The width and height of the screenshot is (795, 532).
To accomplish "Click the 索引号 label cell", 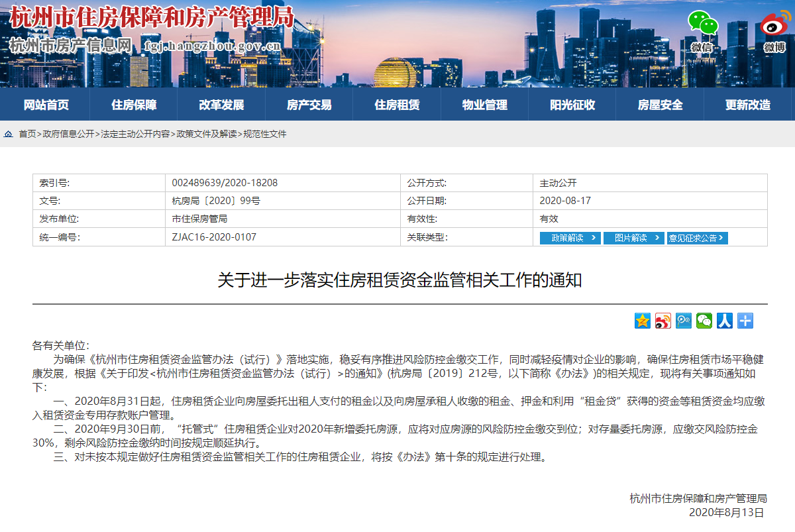I will point(99,183).
